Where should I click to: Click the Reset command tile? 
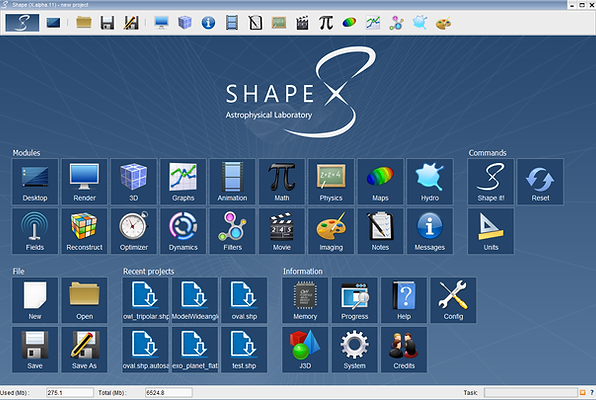click(540, 182)
